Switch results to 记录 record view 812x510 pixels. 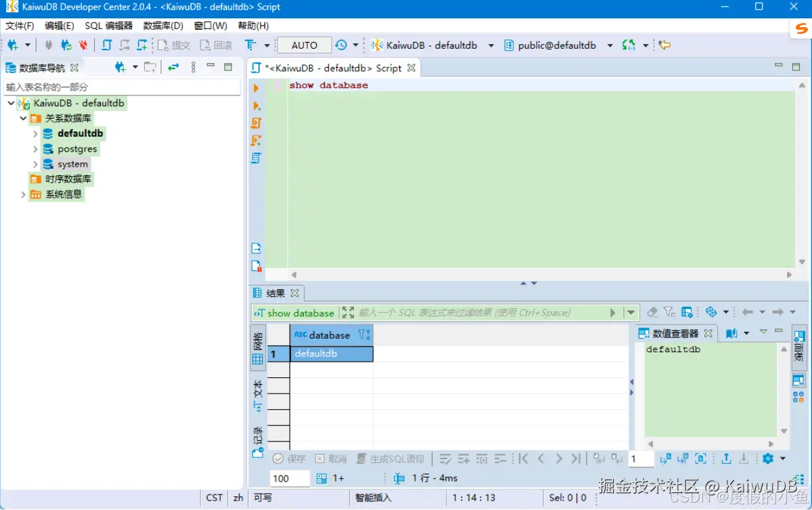[x=258, y=442]
